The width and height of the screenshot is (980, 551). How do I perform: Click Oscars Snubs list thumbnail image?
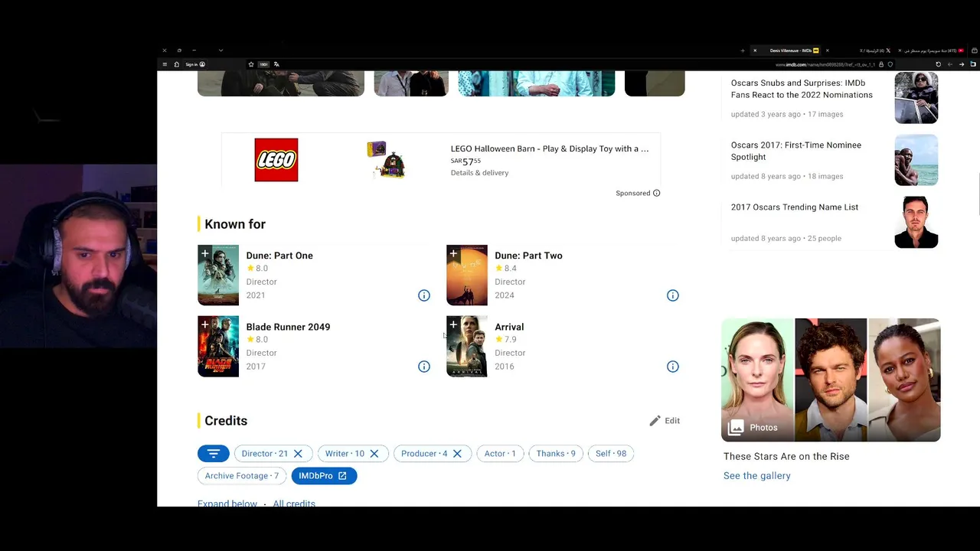916,98
